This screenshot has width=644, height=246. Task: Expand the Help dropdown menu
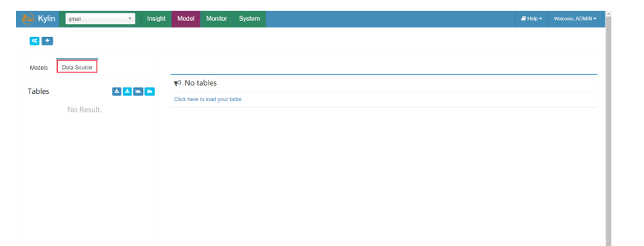(x=531, y=19)
